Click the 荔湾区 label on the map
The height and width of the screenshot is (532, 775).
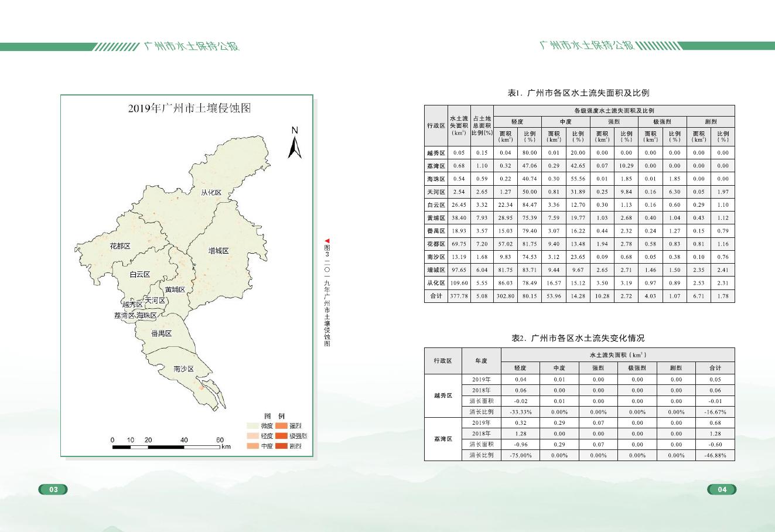tap(124, 315)
